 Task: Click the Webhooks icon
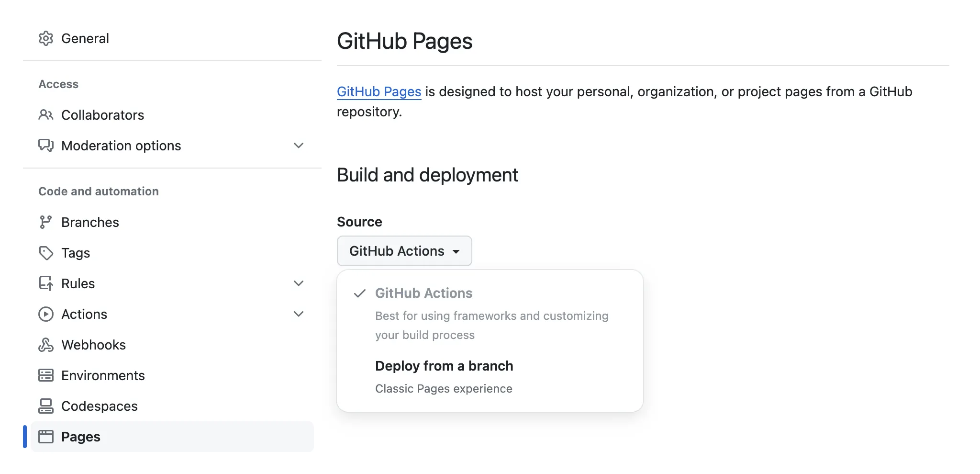[46, 345]
